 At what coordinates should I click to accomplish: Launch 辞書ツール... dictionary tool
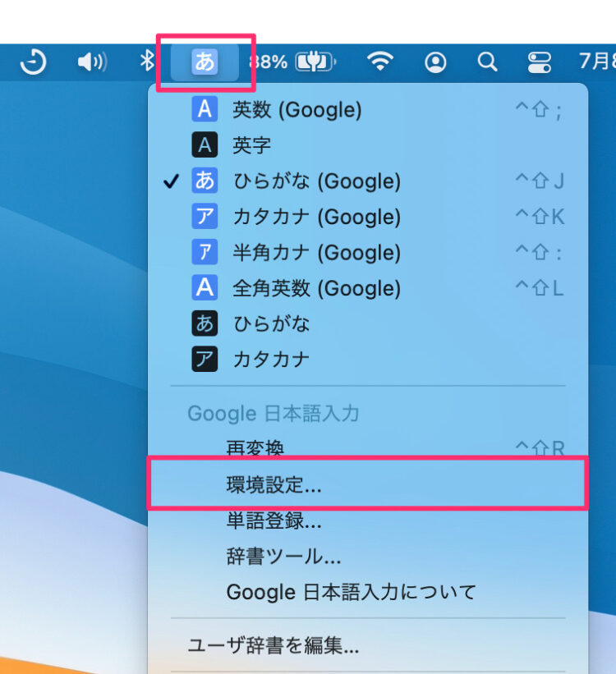[283, 557]
